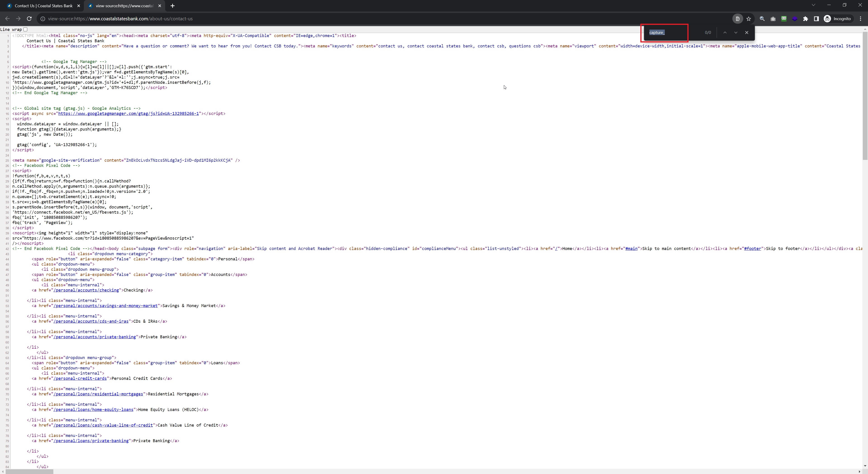Jump to next find result
868x474 pixels.
736,33
